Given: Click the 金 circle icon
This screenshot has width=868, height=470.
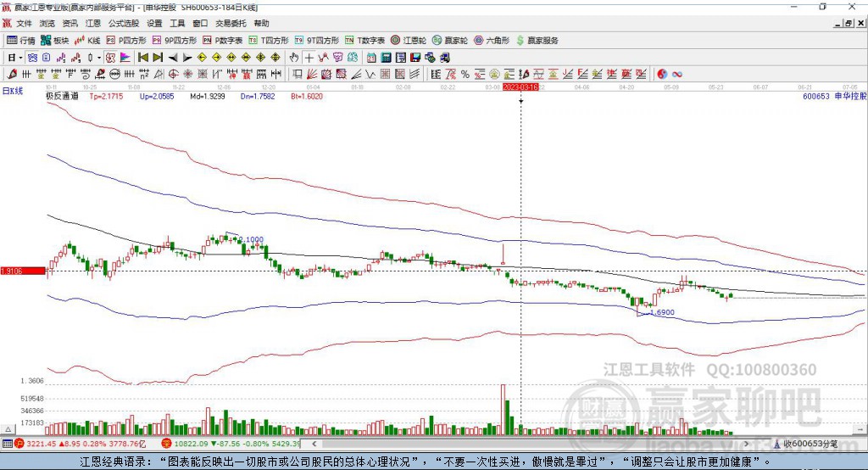Looking at the screenshot, I should 494,75.
